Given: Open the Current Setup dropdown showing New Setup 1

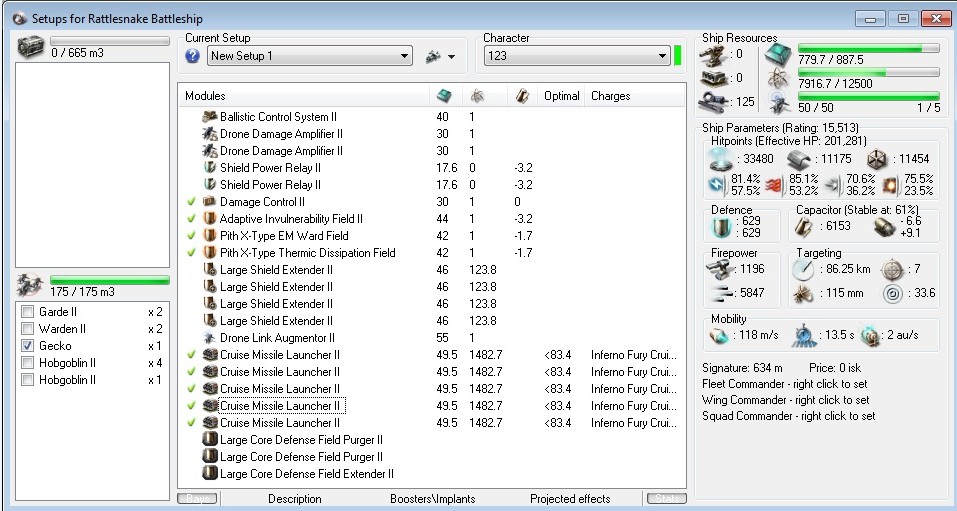Looking at the screenshot, I should (x=310, y=56).
